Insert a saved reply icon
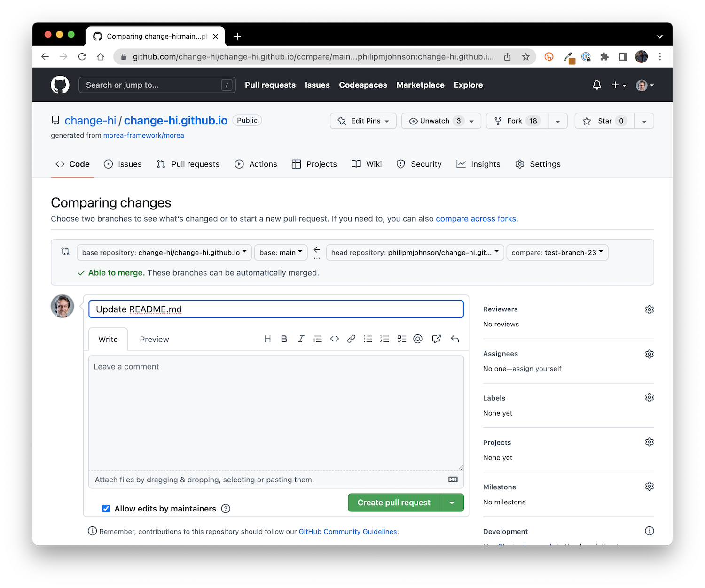 point(454,339)
